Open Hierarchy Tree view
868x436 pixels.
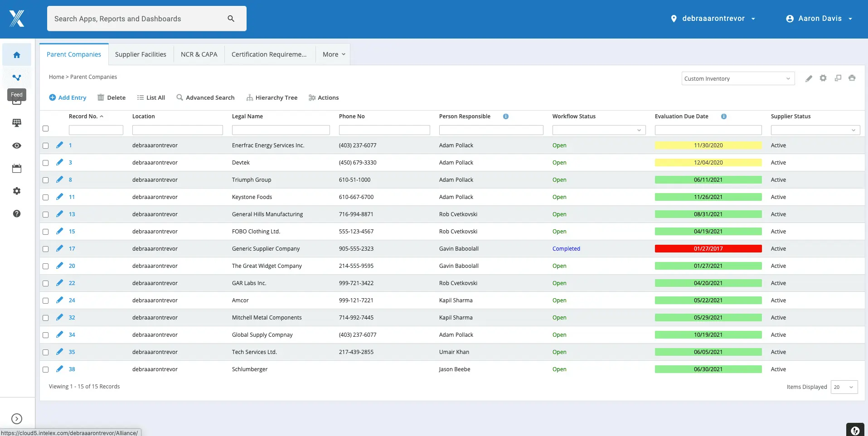click(x=272, y=97)
